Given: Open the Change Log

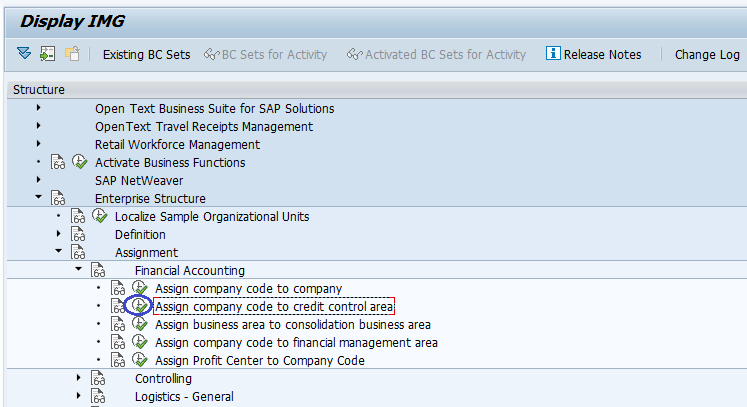Looking at the screenshot, I should click(x=707, y=55).
